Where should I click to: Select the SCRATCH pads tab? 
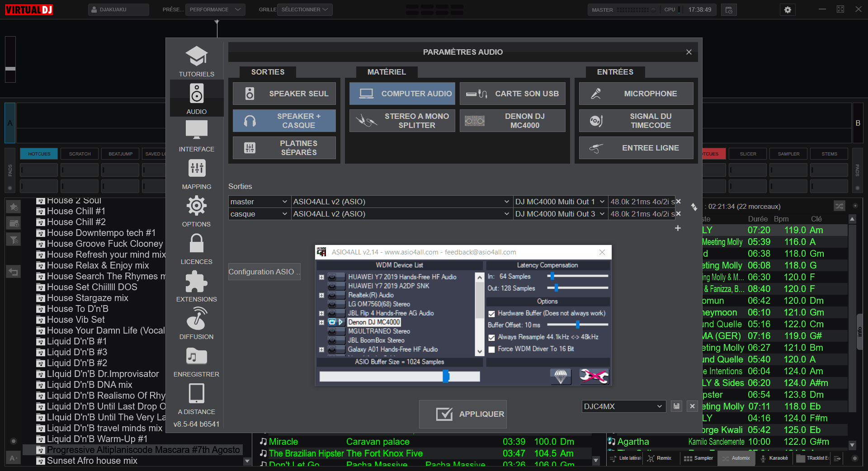coord(79,154)
